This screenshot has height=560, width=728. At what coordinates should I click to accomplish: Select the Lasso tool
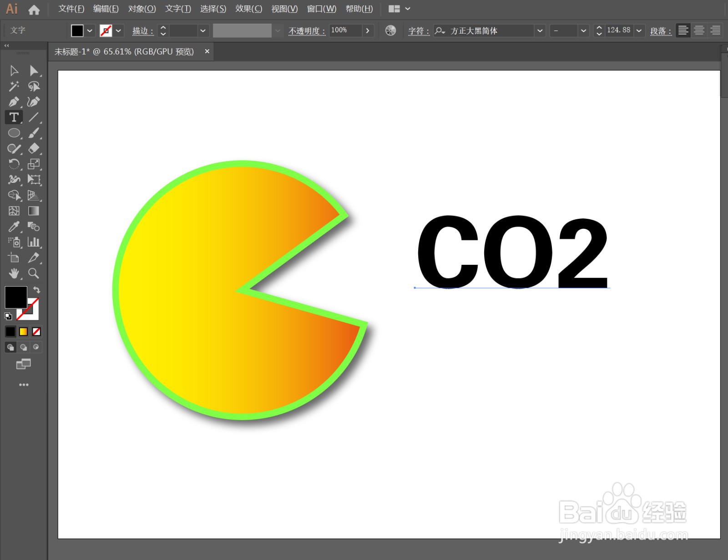tap(34, 86)
